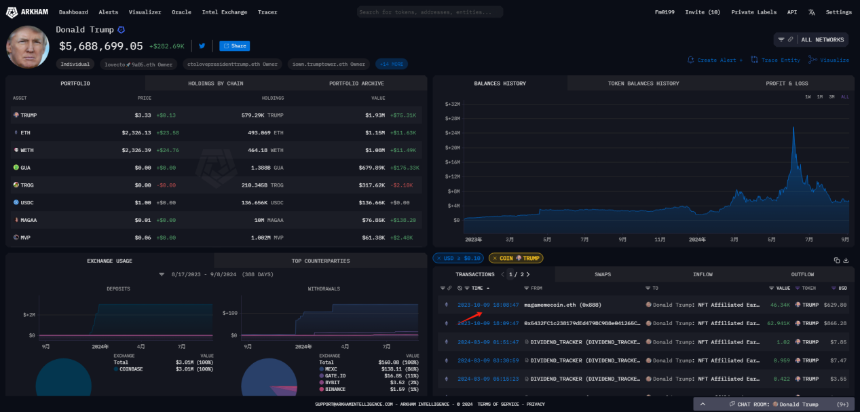Click the search tokens and addresses field
The image size is (860, 412).
coord(430,12)
